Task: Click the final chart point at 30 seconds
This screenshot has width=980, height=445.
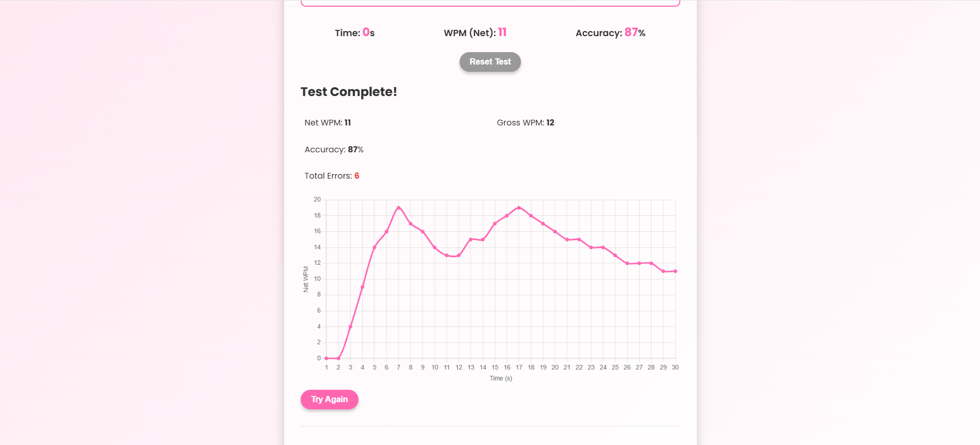Action: pyautogui.click(x=675, y=271)
